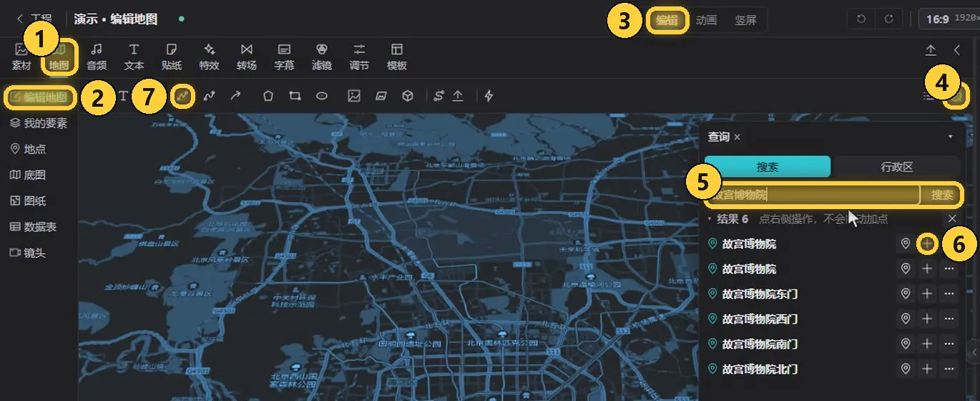Open the 调节 adjustments section
980x401 pixels.
click(359, 57)
